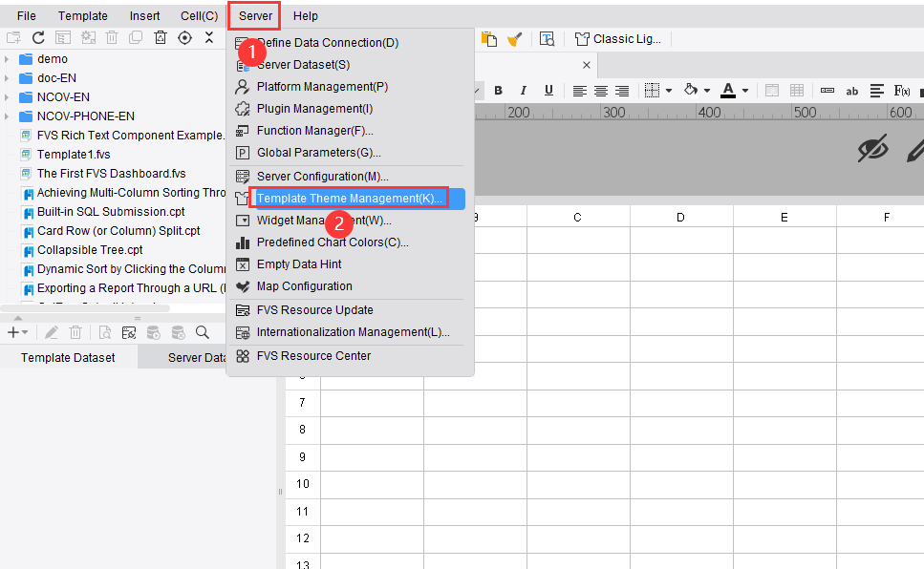Delete a dataset with the trash icon
The height and width of the screenshot is (569, 924).
coord(76,331)
